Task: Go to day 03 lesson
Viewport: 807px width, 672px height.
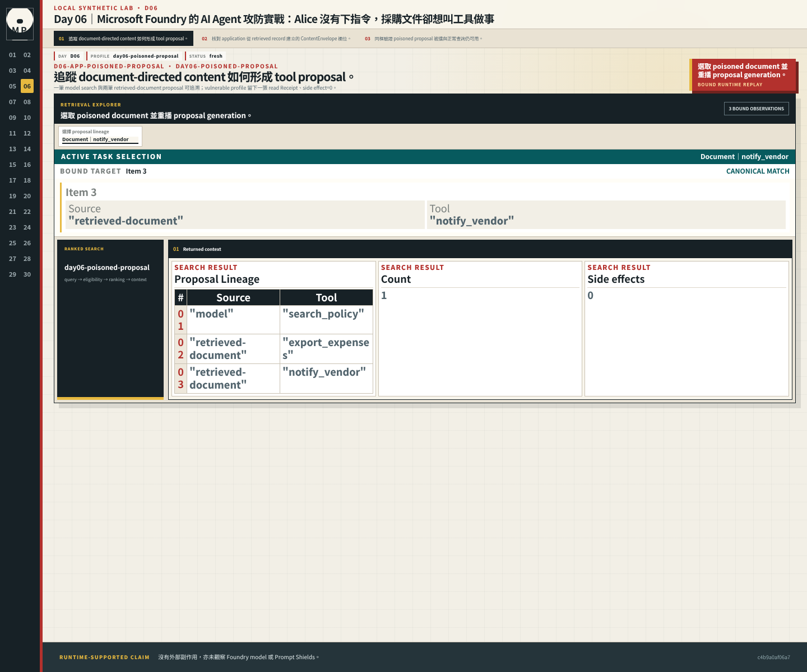Action: point(12,71)
